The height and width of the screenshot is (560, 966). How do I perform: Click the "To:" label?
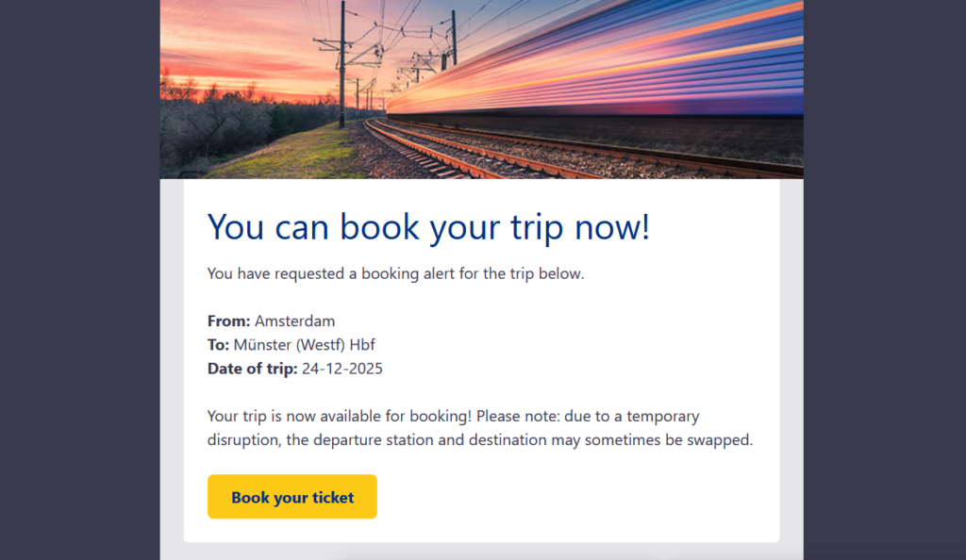pyautogui.click(x=218, y=345)
